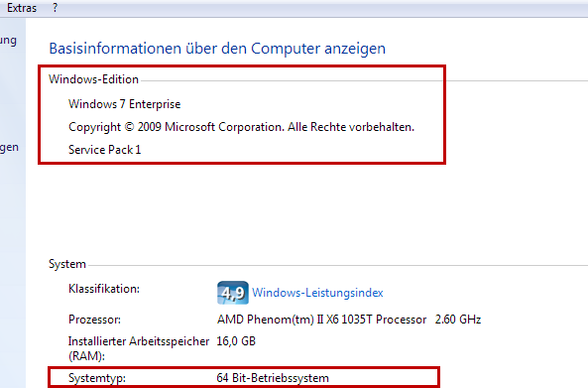Viewport: 588px width, 388px height.
Task: Open the Windows-Leistungsindex link
Action: point(317,293)
